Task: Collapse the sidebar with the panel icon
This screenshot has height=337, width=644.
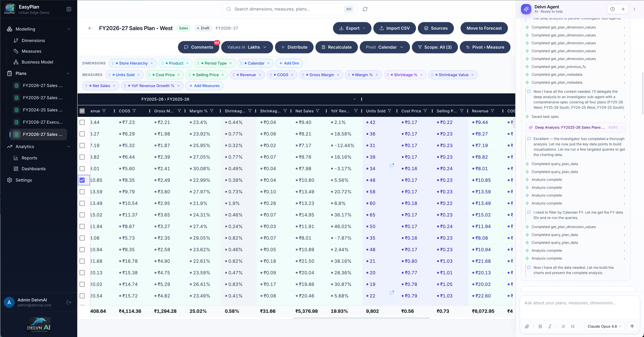Action: 69,9
